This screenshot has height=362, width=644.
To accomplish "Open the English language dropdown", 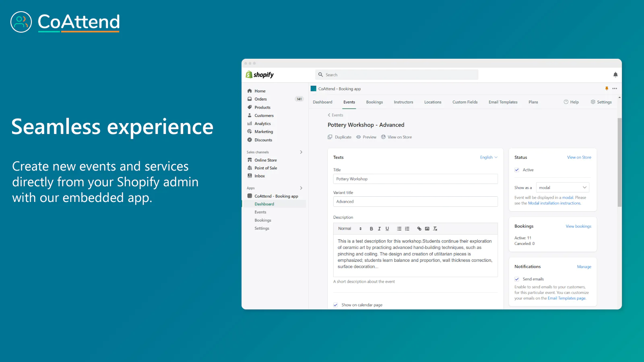I will pos(489,157).
